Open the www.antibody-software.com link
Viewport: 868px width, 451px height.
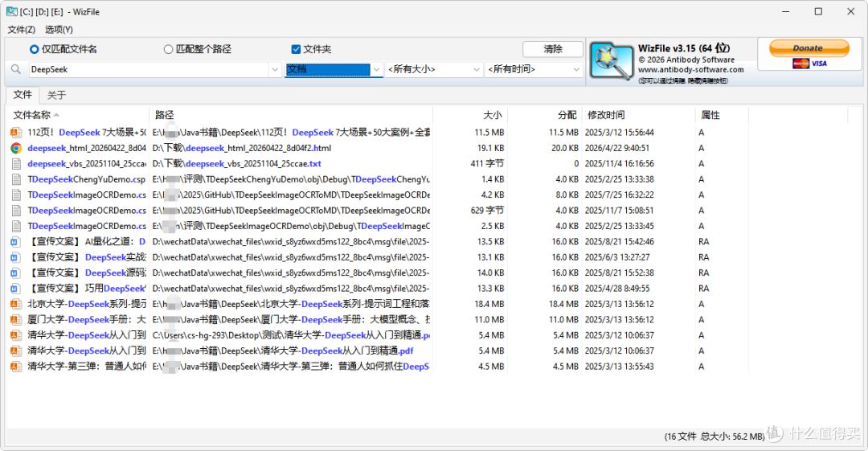(x=690, y=70)
